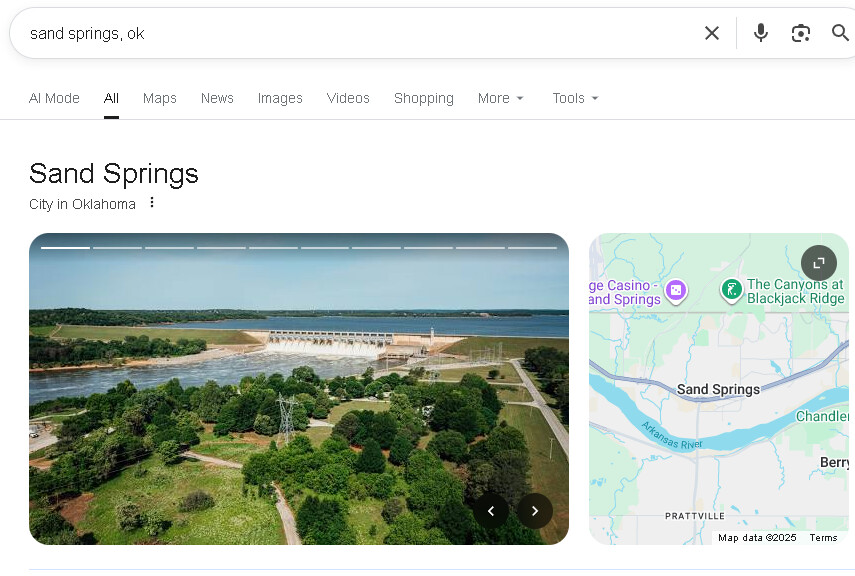Click Ridge Casino Sand Springs map pin
The width and height of the screenshot is (855, 576).
(x=677, y=290)
